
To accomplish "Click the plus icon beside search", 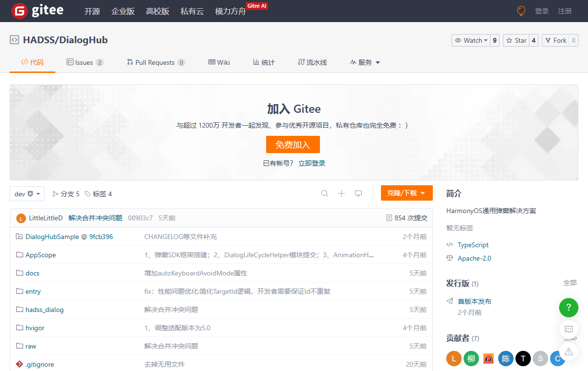I will click(x=342, y=193).
